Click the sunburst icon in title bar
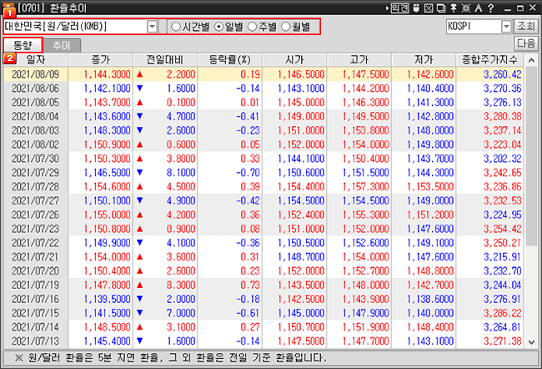542x369 pixels. point(466,8)
